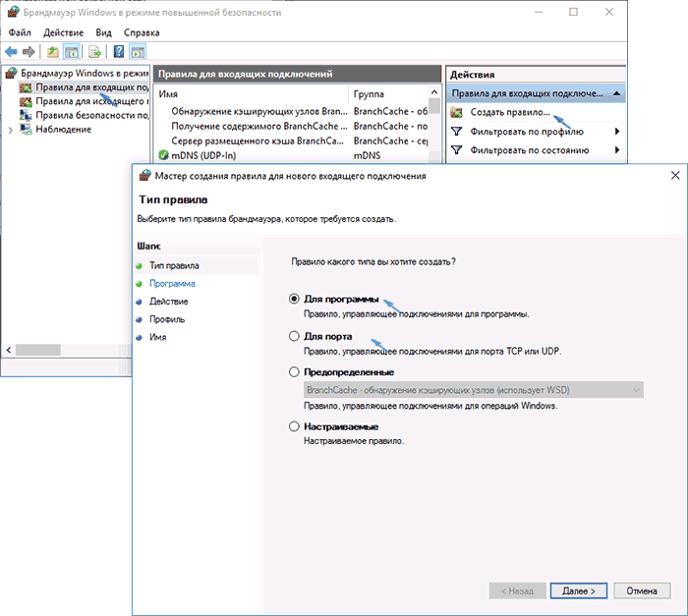Click the tree pane scroll-left arrow
The height and width of the screenshot is (616, 688).
point(8,350)
